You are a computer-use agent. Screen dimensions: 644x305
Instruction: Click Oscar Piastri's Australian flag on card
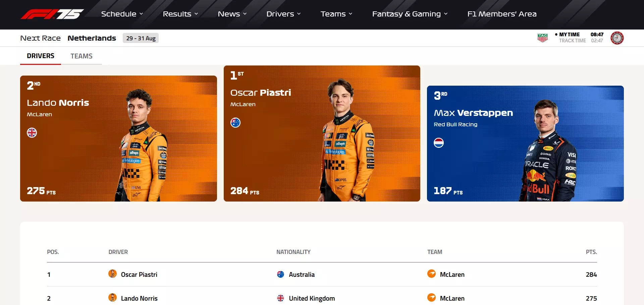point(235,123)
